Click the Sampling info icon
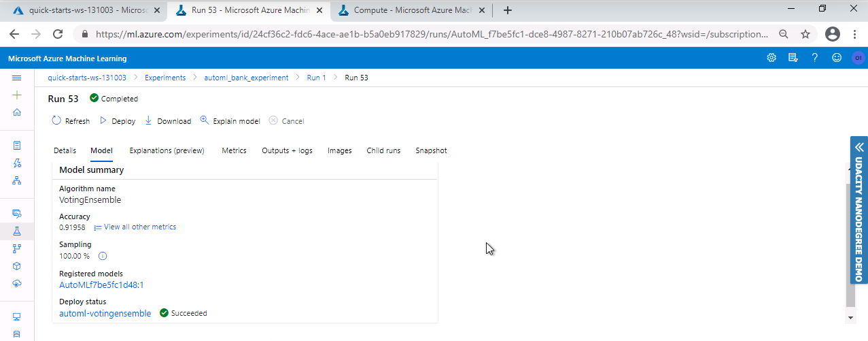 [x=103, y=256]
